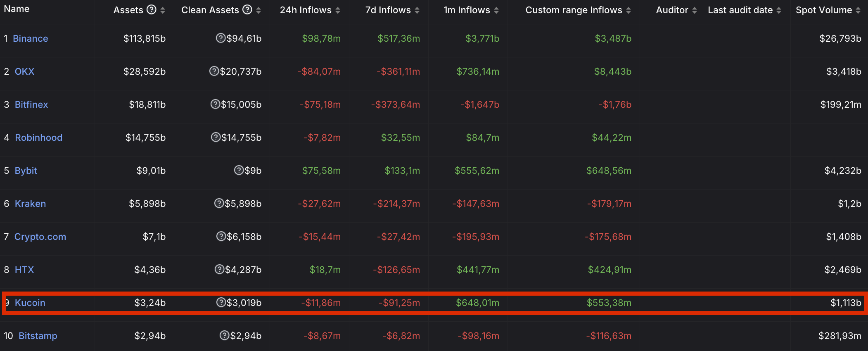The image size is (868, 351).
Task: Select Bitfinex clean assets $15,005b
Action: coord(241,104)
